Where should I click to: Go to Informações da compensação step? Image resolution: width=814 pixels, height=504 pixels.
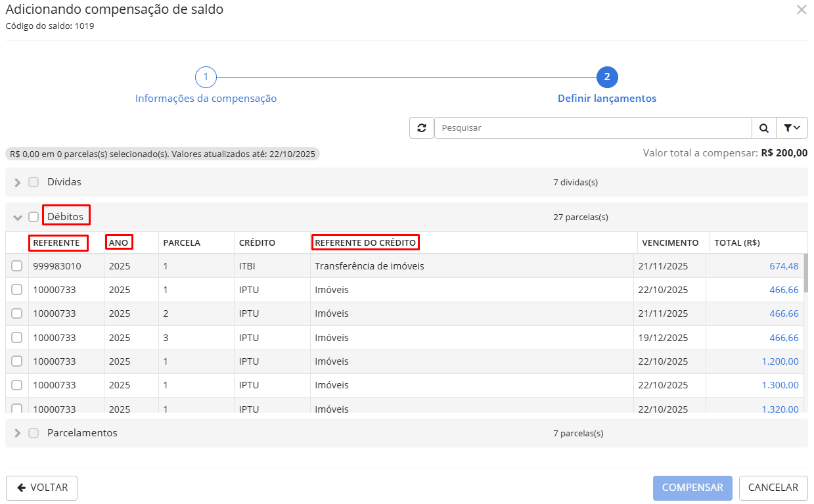pos(206,99)
